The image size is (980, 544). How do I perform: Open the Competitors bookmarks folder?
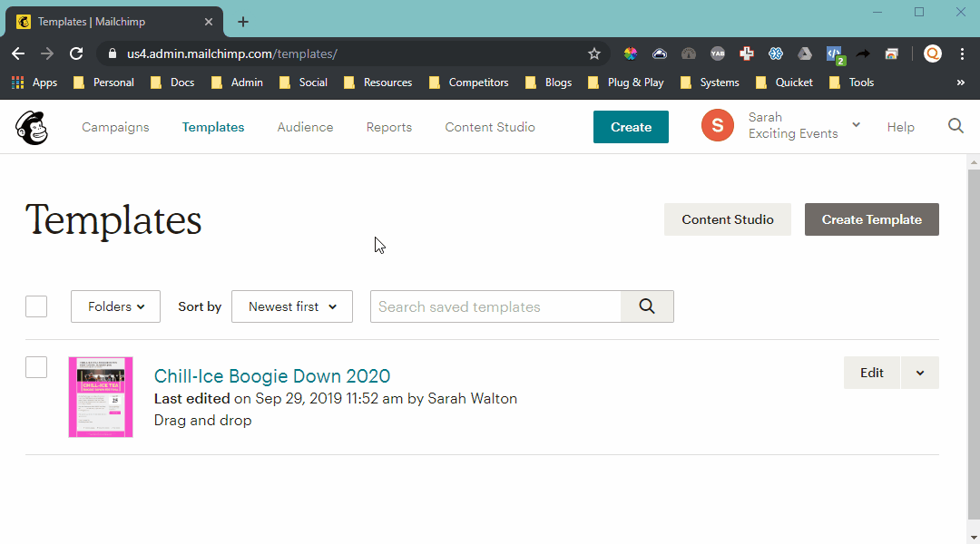click(x=469, y=83)
